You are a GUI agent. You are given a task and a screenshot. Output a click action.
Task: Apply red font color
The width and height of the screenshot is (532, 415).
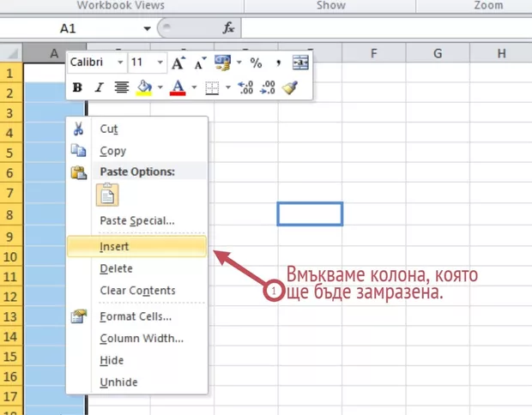pos(178,87)
